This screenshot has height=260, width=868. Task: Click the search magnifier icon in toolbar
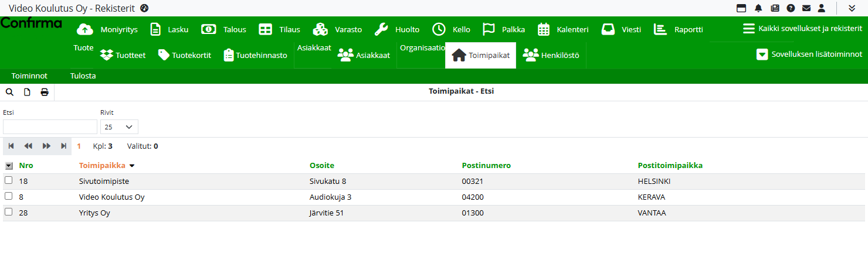point(9,92)
